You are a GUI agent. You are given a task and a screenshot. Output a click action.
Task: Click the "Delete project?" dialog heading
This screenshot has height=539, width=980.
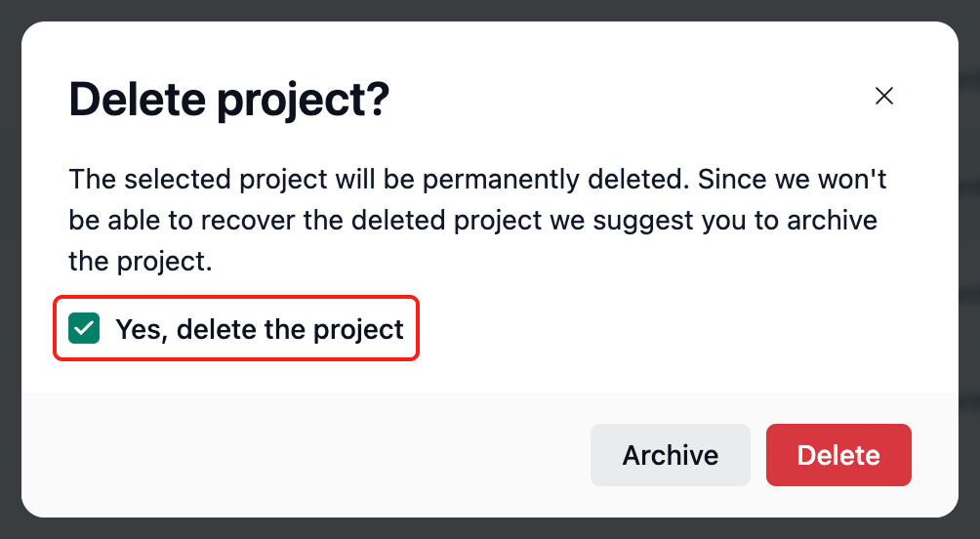coord(229,101)
